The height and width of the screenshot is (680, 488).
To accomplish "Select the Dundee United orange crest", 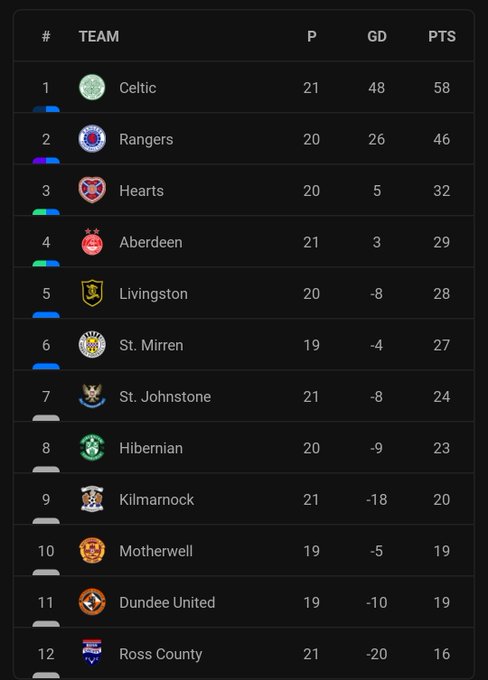I will click(x=92, y=602).
